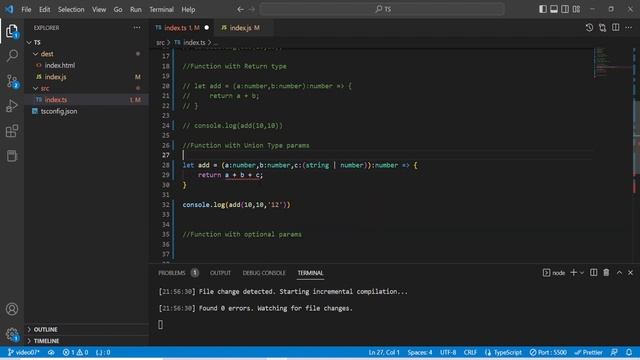Viewport: 640px width, 360px height.
Task: Close the terminal panel
Action: click(630, 272)
